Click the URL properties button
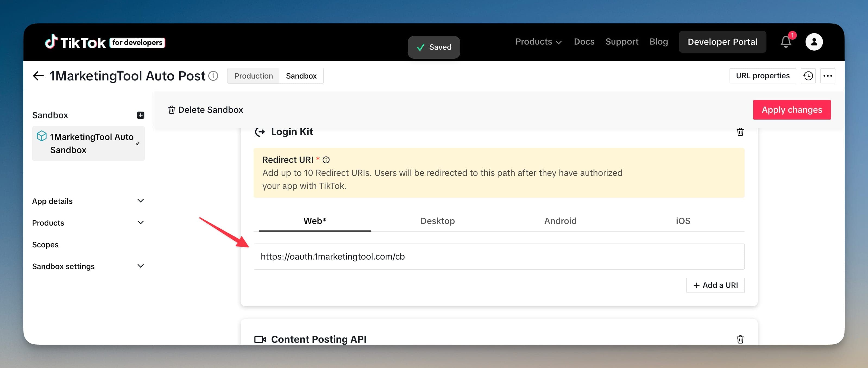The image size is (868, 368). click(763, 76)
